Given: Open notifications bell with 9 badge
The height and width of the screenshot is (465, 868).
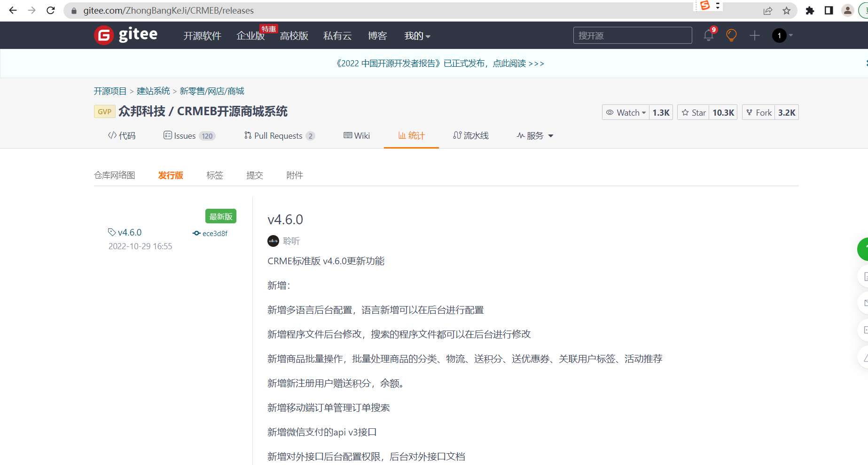Looking at the screenshot, I should (x=709, y=35).
